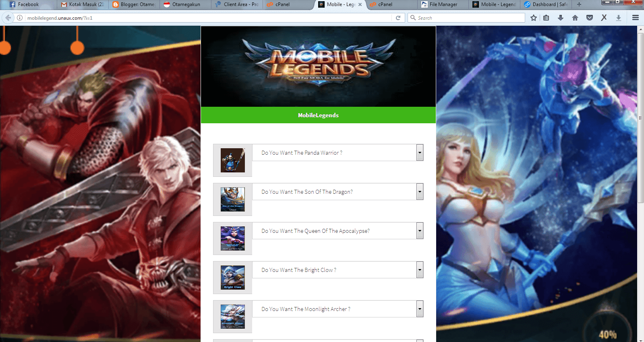Open the Bright Claw dropdown
644x342 pixels.
(x=338, y=270)
